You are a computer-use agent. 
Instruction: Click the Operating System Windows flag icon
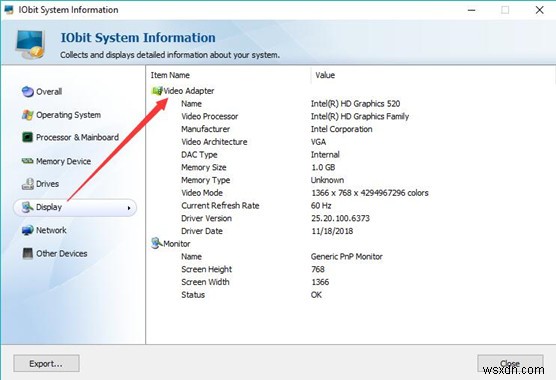[x=27, y=115]
